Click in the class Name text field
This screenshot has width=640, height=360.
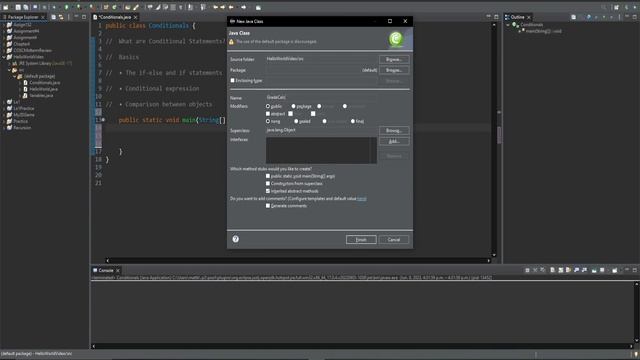click(x=321, y=97)
